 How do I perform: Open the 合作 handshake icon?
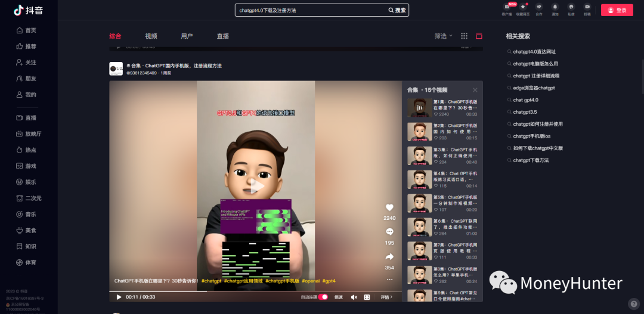tap(539, 7)
